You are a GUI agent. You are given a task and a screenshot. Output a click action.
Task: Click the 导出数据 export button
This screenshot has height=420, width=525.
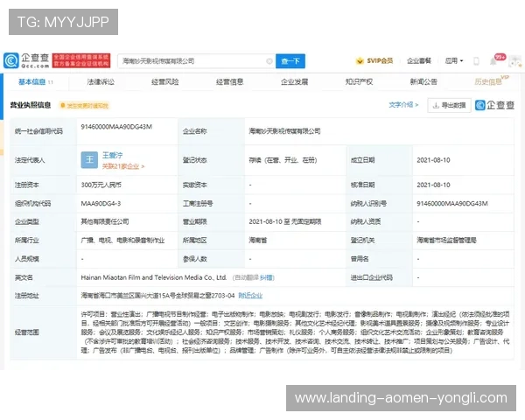pyautogui.click(x=450, y=105)
